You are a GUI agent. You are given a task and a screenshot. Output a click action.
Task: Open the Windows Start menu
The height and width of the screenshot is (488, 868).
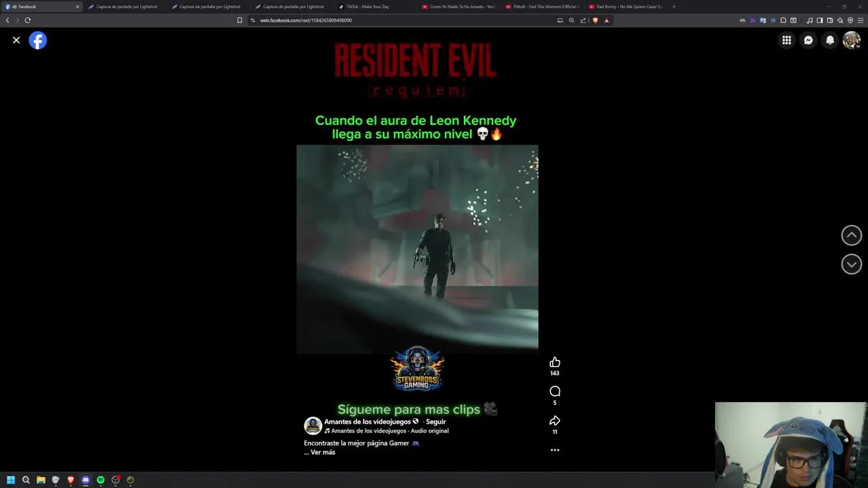[x=11, y=480]
